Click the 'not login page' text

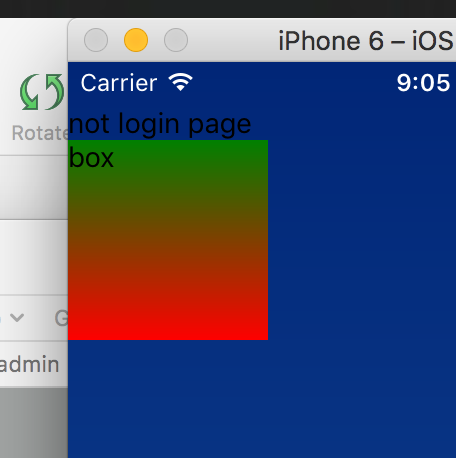pyautogui.click(x=160, y=124)
